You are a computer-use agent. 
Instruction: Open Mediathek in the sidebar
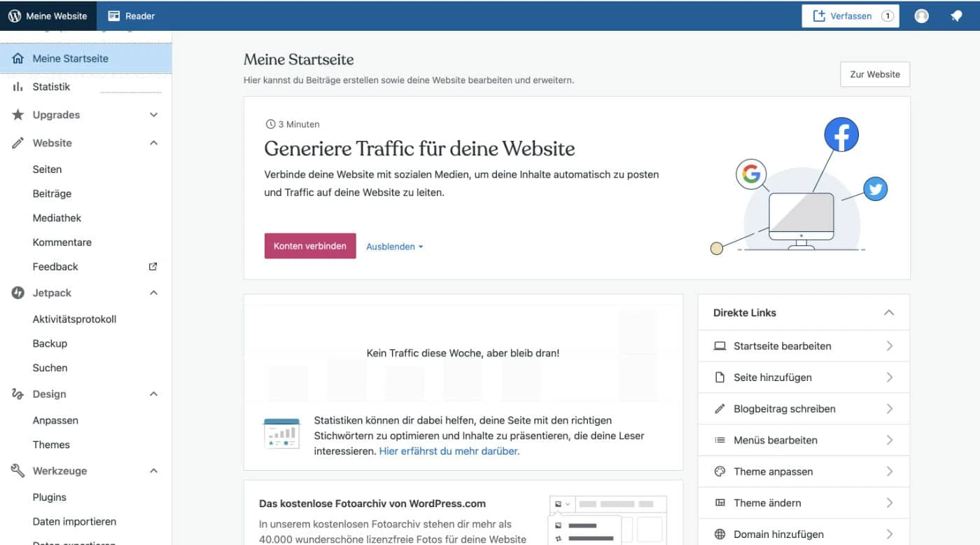click(57, 218)
